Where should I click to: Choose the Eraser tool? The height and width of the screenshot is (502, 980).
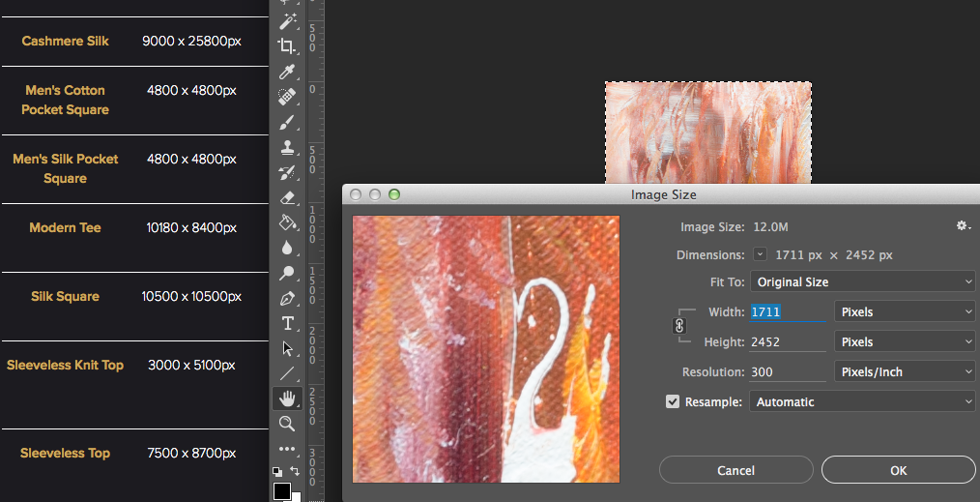click(287, 197)
